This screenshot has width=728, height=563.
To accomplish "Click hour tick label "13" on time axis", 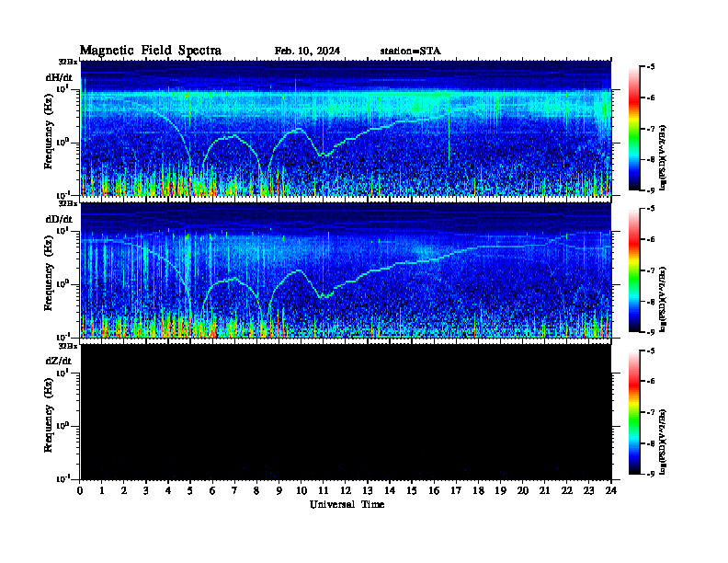I will click(368, 491).
